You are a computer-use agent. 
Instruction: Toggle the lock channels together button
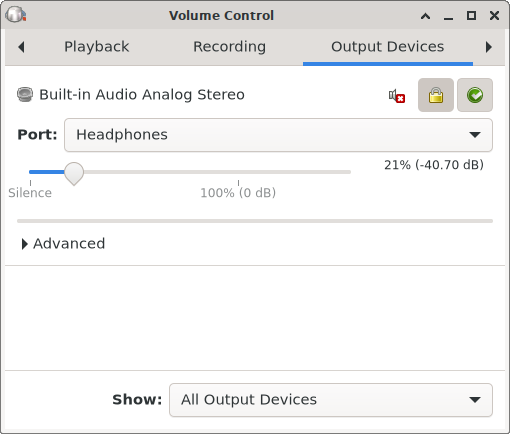tap(436, 95)
